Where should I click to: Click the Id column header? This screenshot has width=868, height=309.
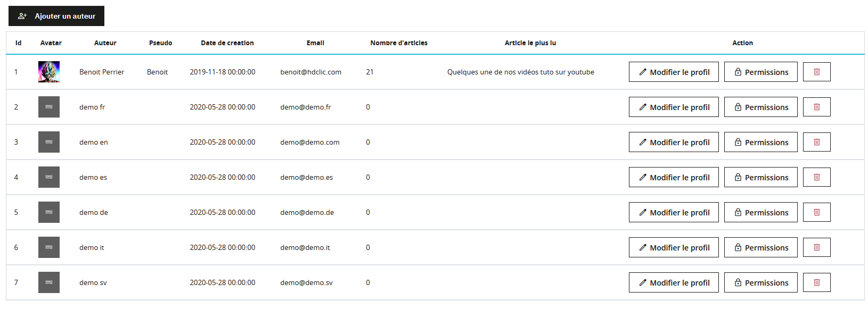(x=19, y=43)
